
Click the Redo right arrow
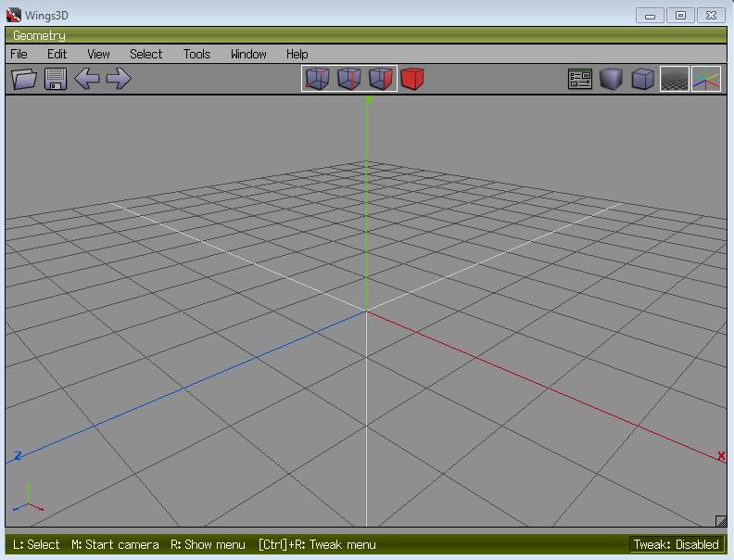(119, 79)
